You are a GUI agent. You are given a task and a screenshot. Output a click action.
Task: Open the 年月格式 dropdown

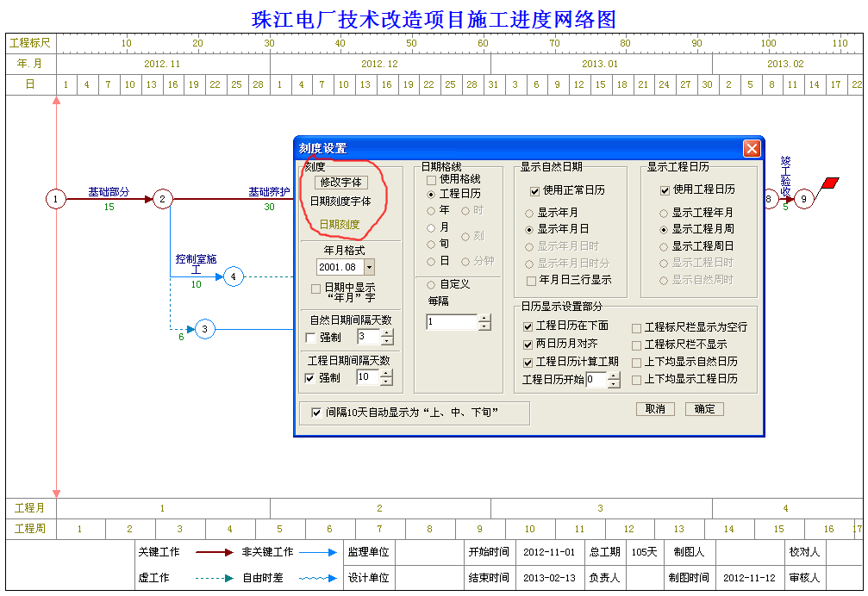coord(369,267)
